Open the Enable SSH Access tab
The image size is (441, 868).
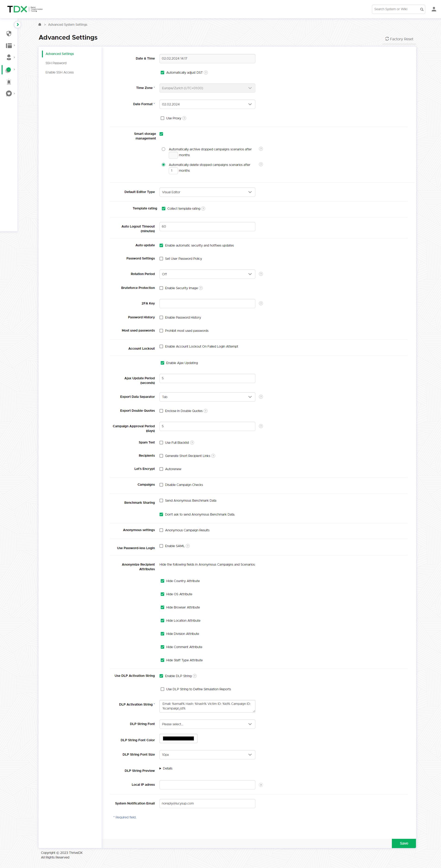[x=60, y=73]
